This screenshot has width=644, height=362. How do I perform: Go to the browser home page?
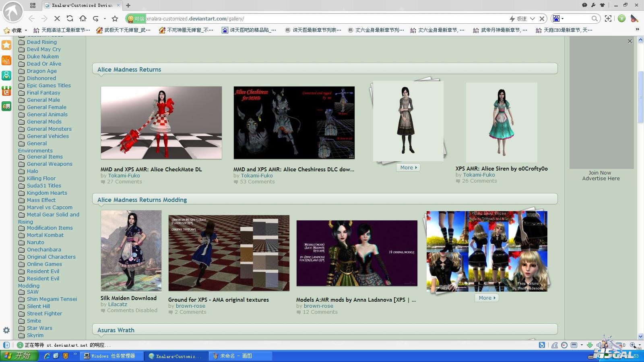click(83, 19)
